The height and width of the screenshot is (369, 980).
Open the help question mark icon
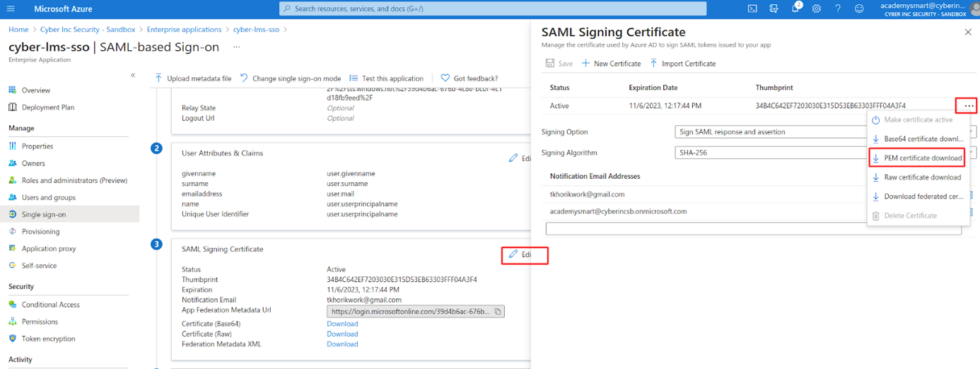coord(838,9)
